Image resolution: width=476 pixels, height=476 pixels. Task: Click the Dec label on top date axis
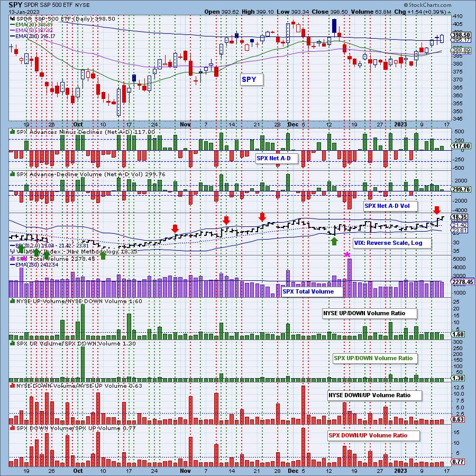(x=293, y=124)
